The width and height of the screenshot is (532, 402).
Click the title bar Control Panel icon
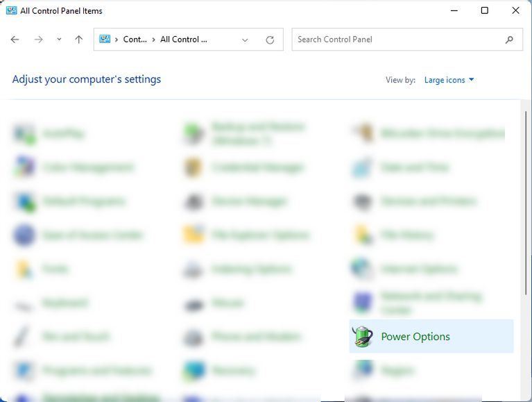click(x=11, y=10)
